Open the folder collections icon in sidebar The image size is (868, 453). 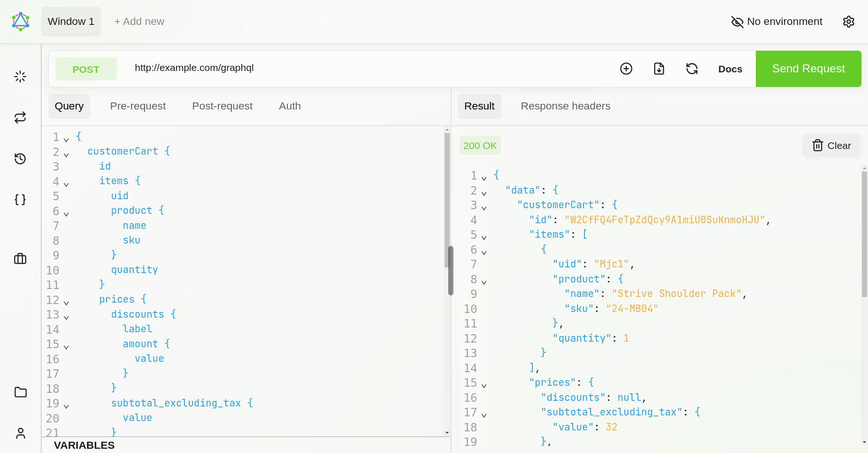(x=20, y=392)
